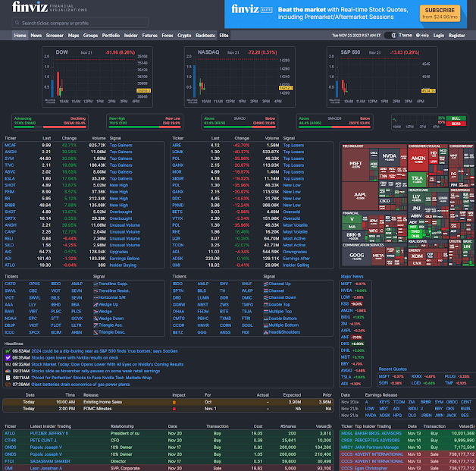The width and height of the screenshot is (476, 471).
Task: Go to the Screener page
Action: (55, 36)
